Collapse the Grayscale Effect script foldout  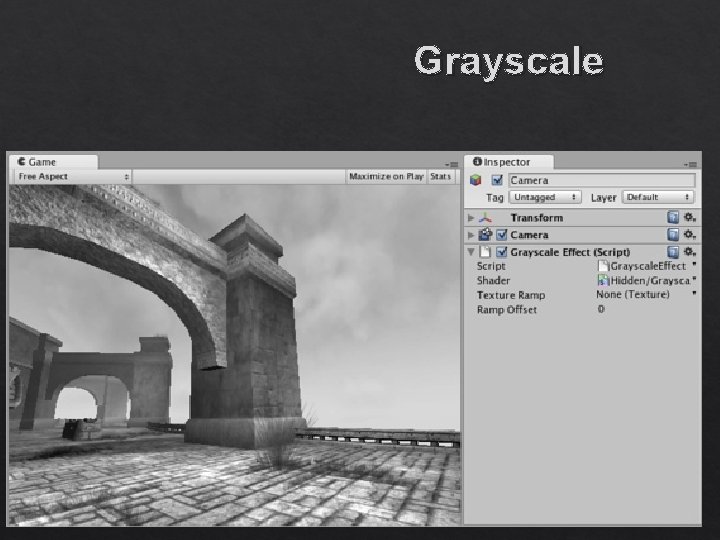pos(471,252)
